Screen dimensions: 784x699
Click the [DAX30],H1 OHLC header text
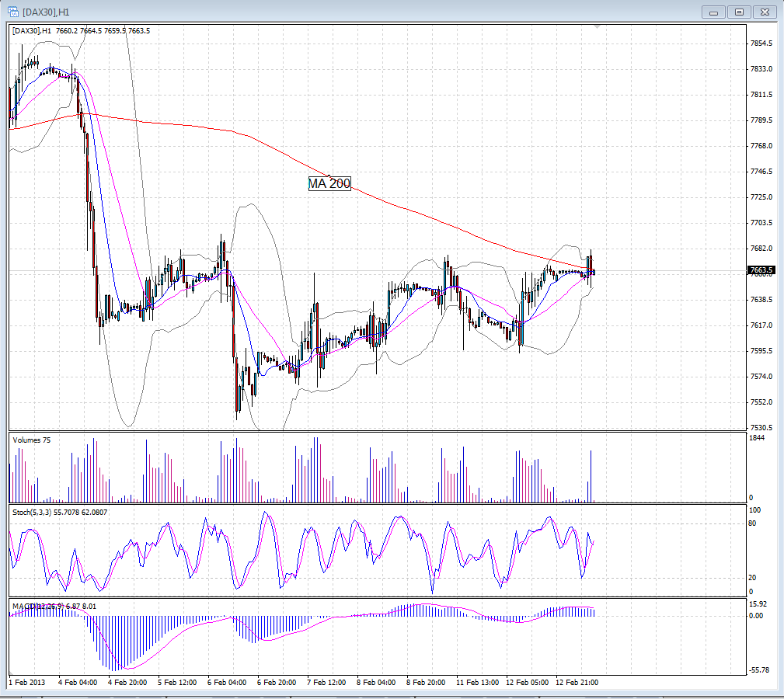click(x=81, y=30)
